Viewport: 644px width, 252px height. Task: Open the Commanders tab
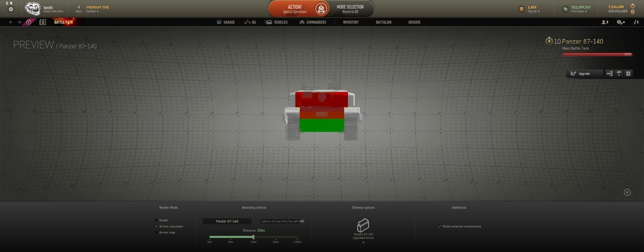[313, 22]
